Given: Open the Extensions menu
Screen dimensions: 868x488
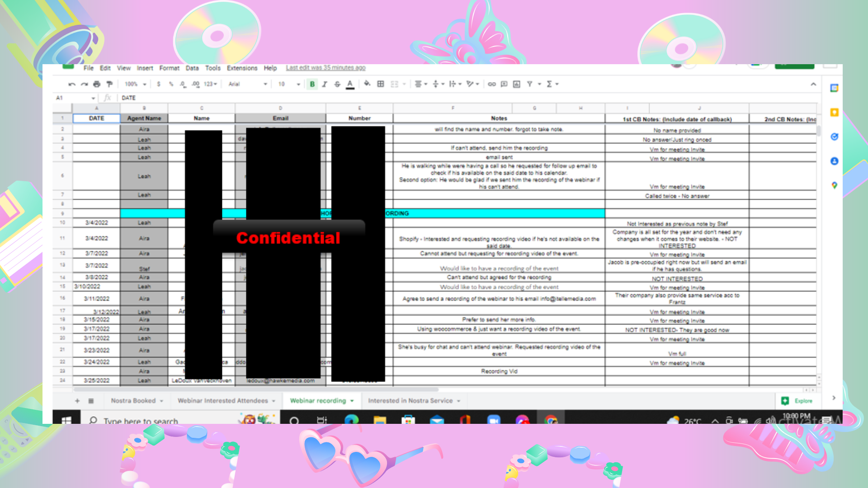Looking at the screenshot, I should [242, 68].
